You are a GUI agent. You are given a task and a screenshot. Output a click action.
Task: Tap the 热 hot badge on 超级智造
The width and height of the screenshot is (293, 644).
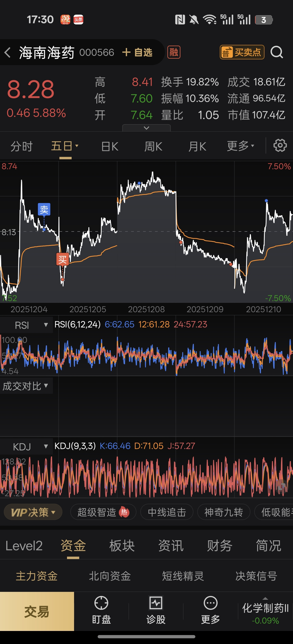coord(124,512)
